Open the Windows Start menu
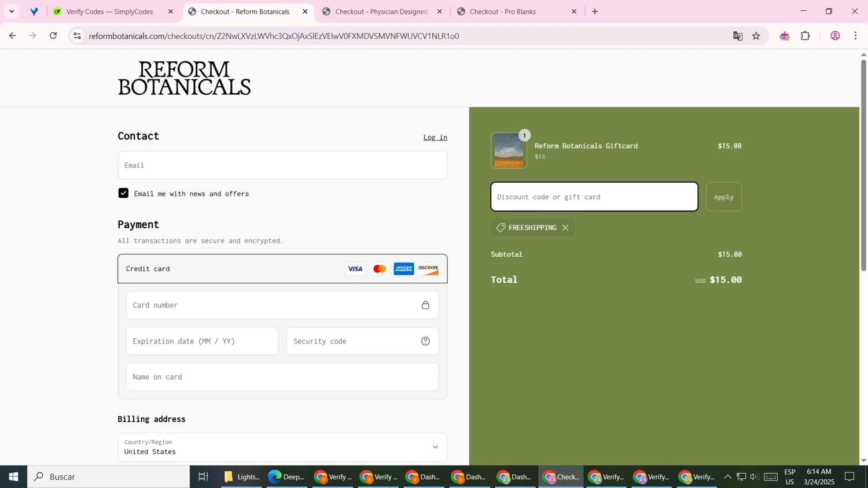This screenshot has width=868, height=488. 13,477
